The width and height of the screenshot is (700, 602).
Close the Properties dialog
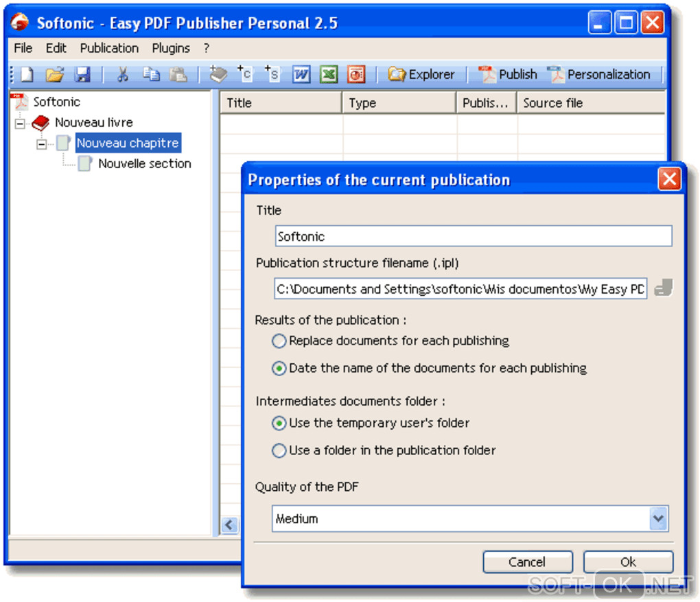coord(669,179)
